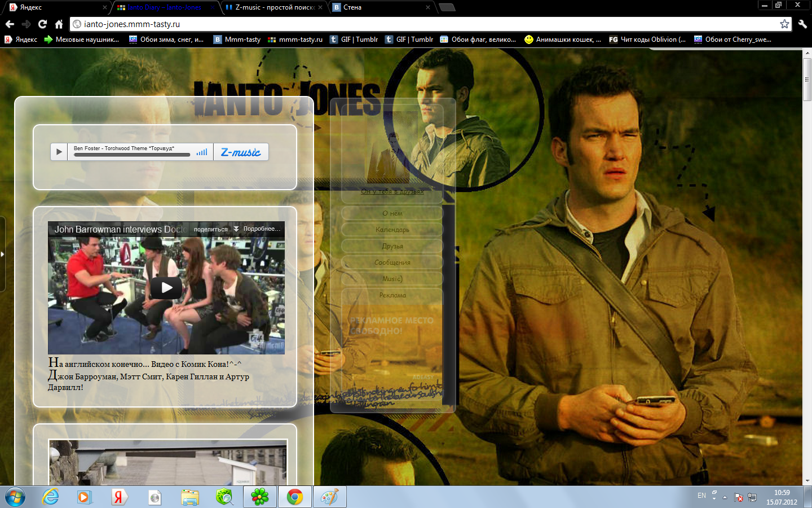Open the network tray icon
The height and width of the screenshot is (508, 812).
(752, 497)
